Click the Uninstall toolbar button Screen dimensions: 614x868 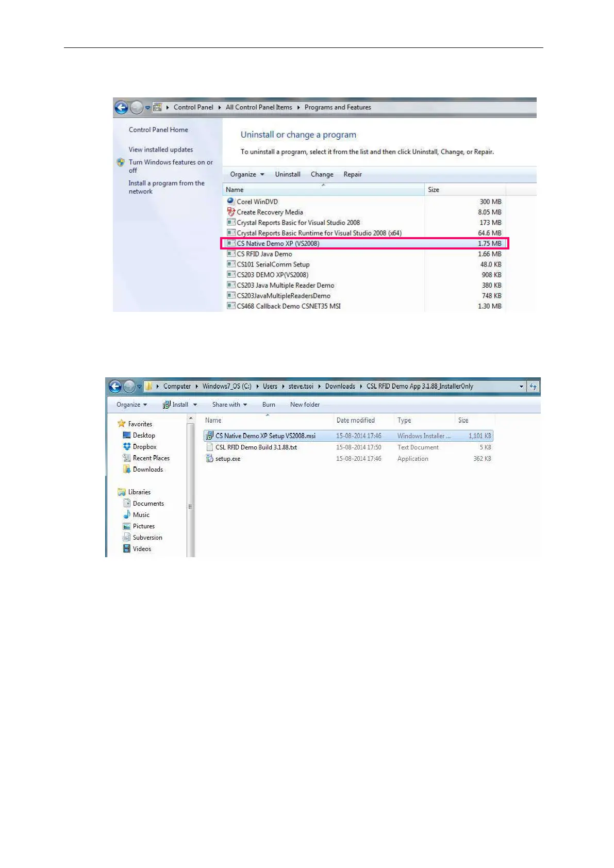pyautogui.click(x=288, y=174)
